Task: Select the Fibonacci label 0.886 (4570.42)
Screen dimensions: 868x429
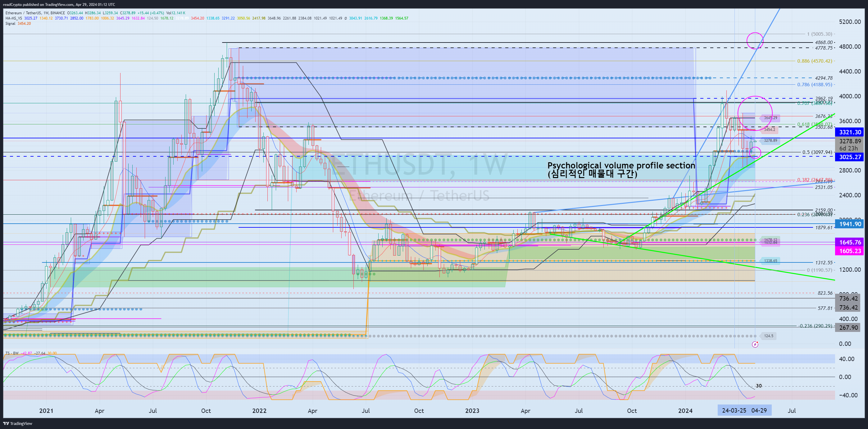Action: pyautogui.click(x=814, y=61)
